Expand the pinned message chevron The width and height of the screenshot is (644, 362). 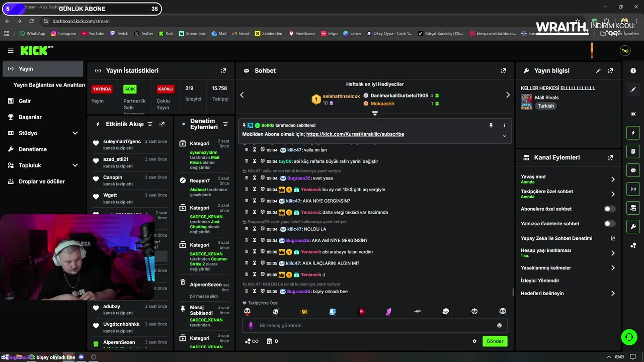pyautogui.click(x=504, y=136)
